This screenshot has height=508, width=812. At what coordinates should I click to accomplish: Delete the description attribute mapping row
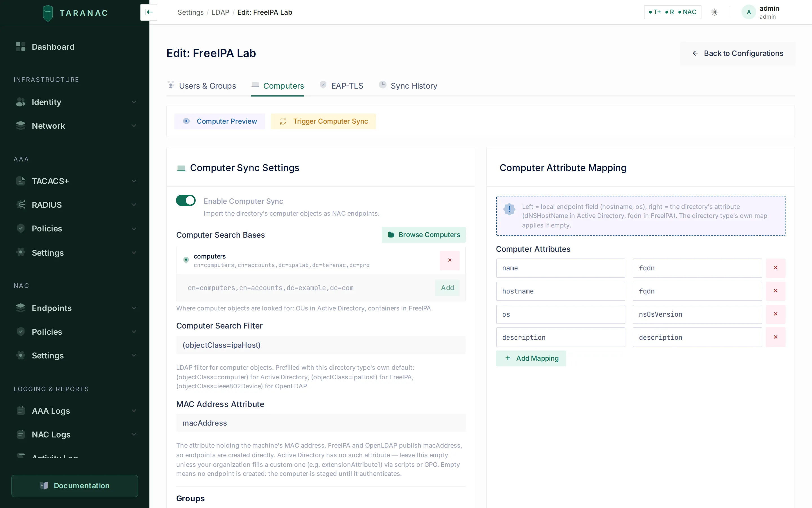pos(775,337)
